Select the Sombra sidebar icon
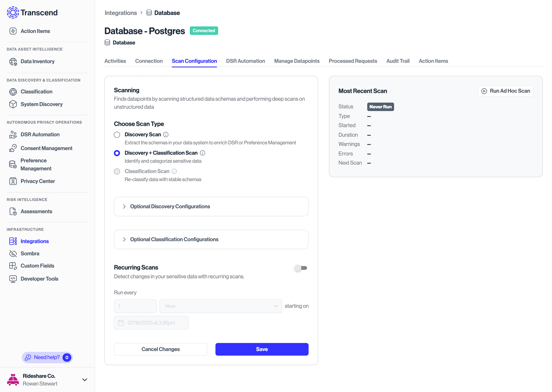Image resolution: width=552 pixels, height=392 pixels. [x=13, y=253]
